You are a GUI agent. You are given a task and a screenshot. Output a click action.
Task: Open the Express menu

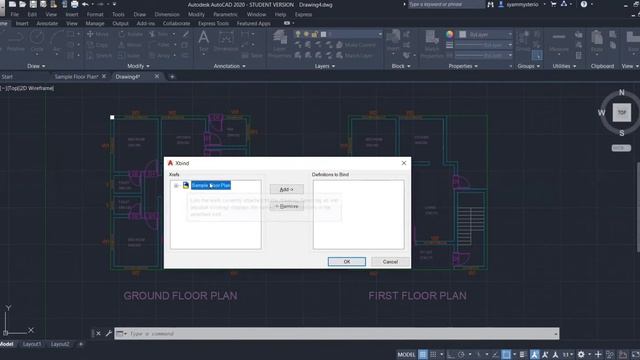pos(303,14)
